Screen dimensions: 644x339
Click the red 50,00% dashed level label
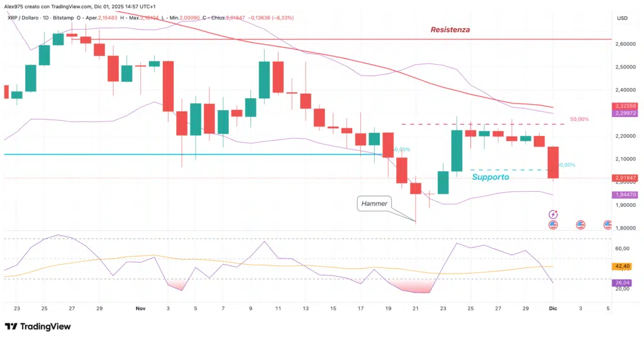point(579,119)
